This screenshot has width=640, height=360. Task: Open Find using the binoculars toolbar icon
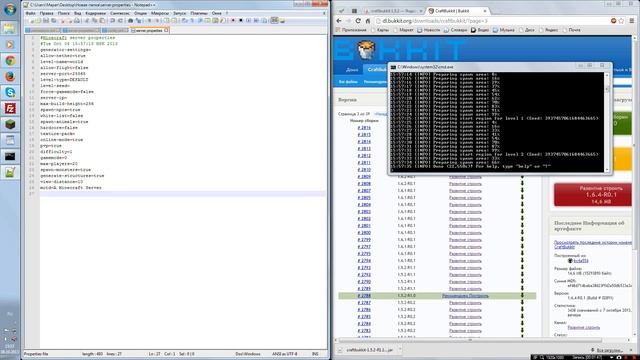[131, 20]
